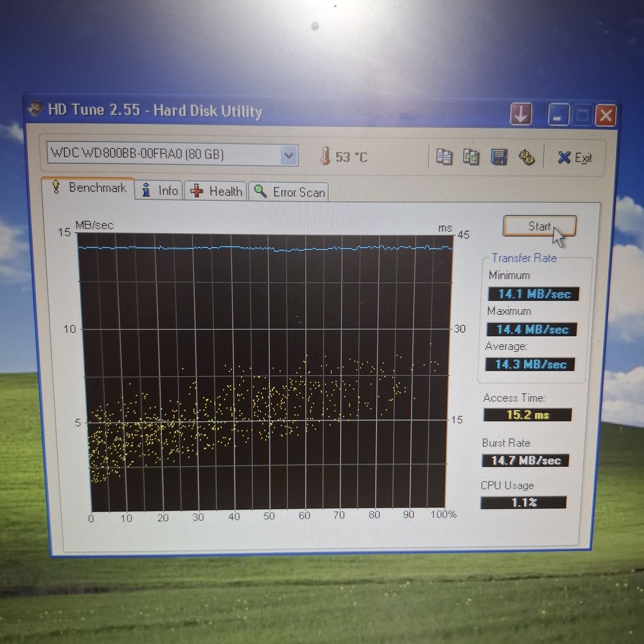The height and width of the screenshot is (644, 644).
Task: Click the Info tab icon
Action: [146, 190]
